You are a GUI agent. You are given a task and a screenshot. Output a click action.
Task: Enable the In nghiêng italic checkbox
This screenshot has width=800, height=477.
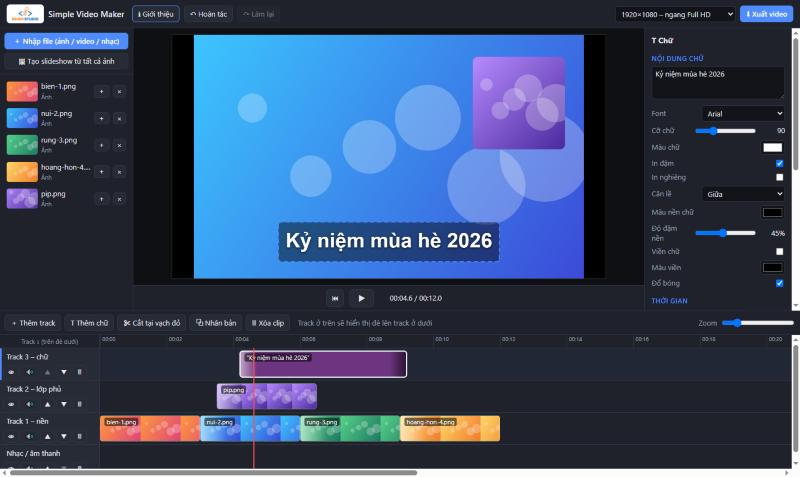[x=779, y=177]
